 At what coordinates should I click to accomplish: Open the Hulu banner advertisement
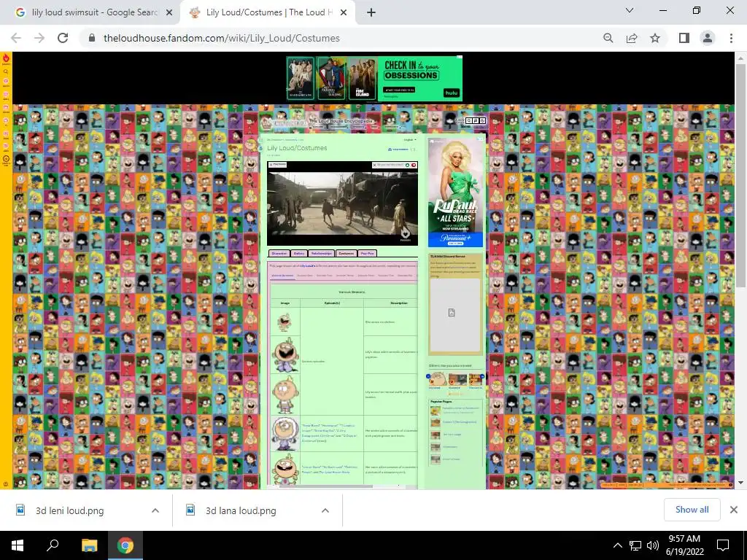click(x=374, y=78)
